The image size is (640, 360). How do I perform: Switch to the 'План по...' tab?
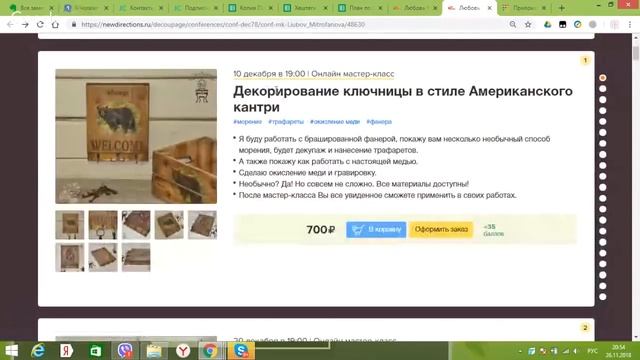click(x=360, y=8)
